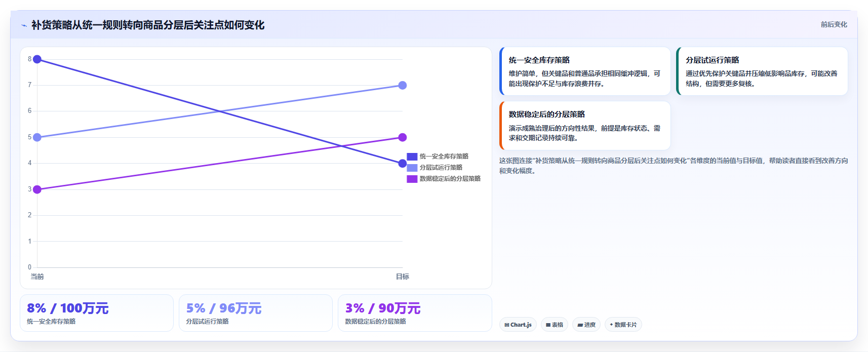
Task: Click the icon in the 表格 chip
Action: pos(548,325)
